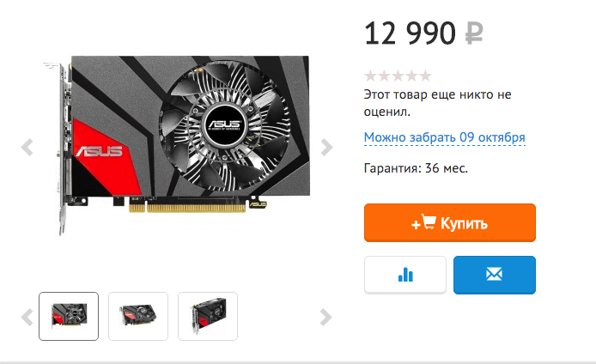Click the large ASUS graphics card image
This screenshot has height=364, width=596.
[x=177, y=146]
